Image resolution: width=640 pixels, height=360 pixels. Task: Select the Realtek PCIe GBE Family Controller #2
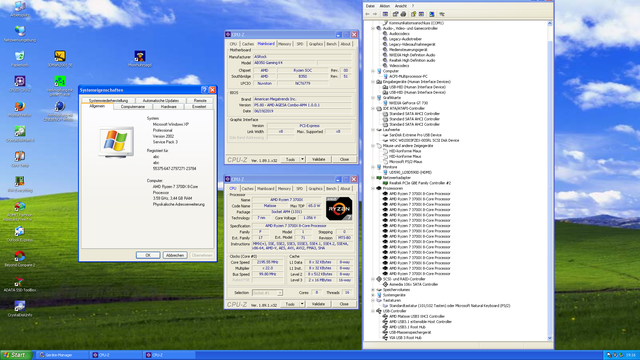point(420,183)
